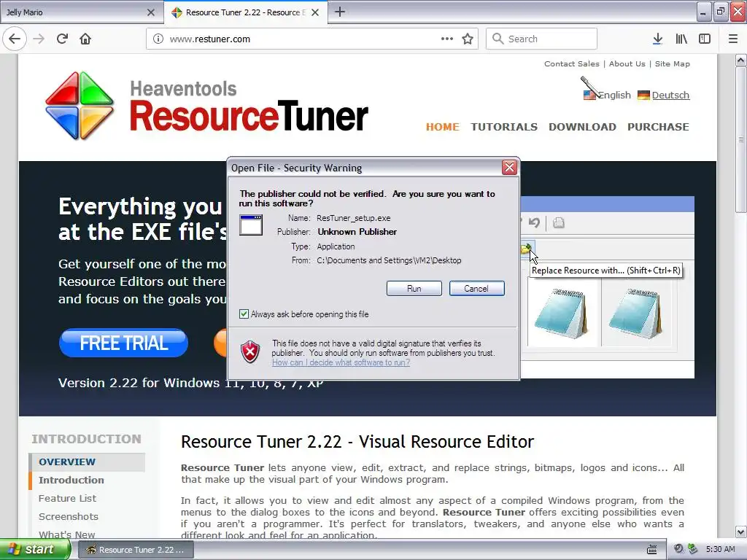Click the Resource Tuner 2.22 Visual Resource Editor heading
747x560 pixels.
point(357,441)
